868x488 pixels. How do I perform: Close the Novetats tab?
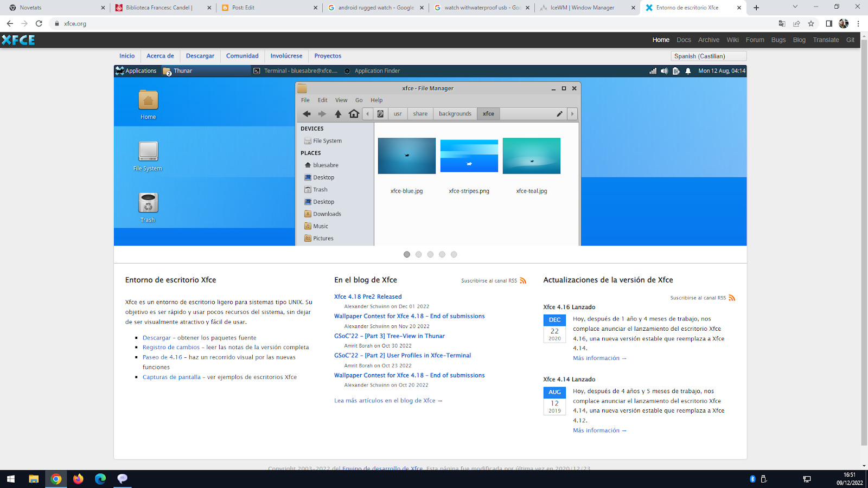[x=103, y=8]
